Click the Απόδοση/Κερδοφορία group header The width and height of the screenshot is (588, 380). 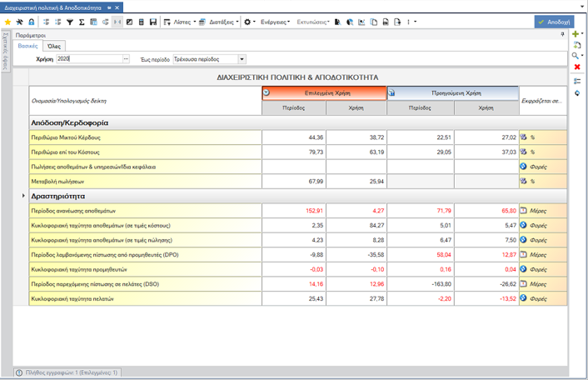click(x=298, y=122)
